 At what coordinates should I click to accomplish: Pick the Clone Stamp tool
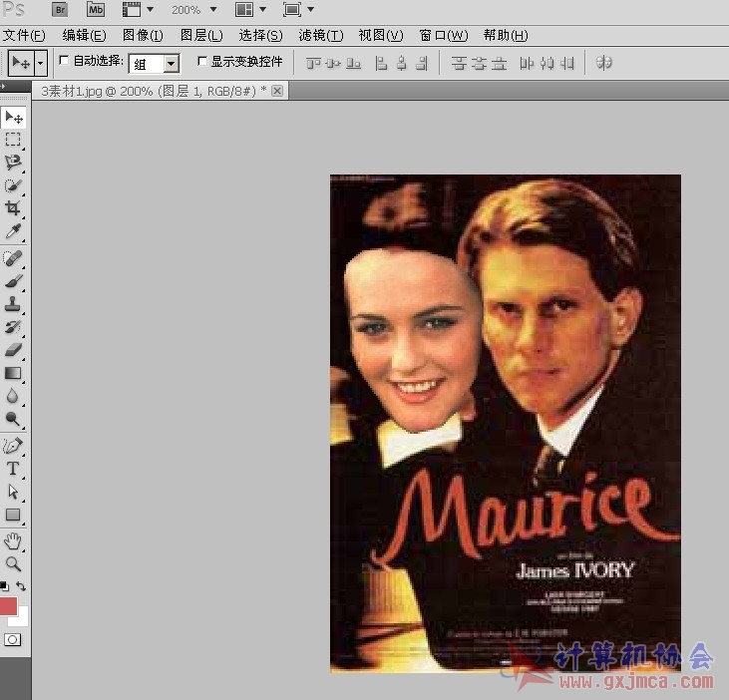pos(13,304)
